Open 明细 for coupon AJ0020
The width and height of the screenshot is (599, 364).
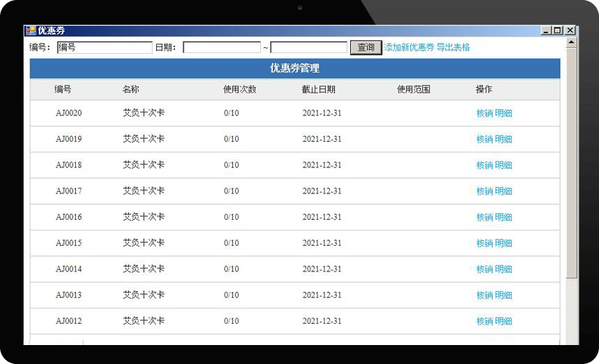[x=503, y=113]
